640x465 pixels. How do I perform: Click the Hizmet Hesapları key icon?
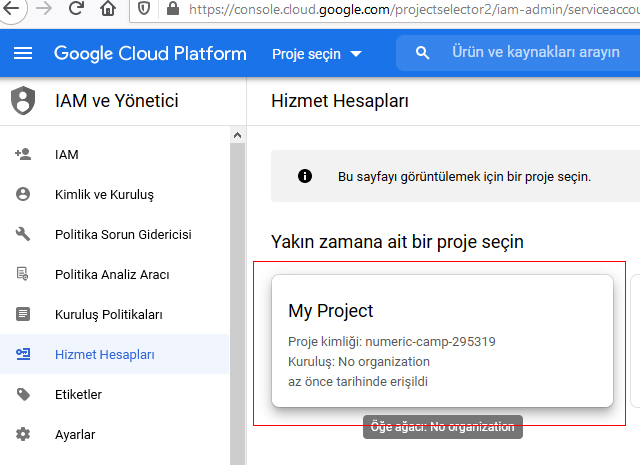(23, 354)
